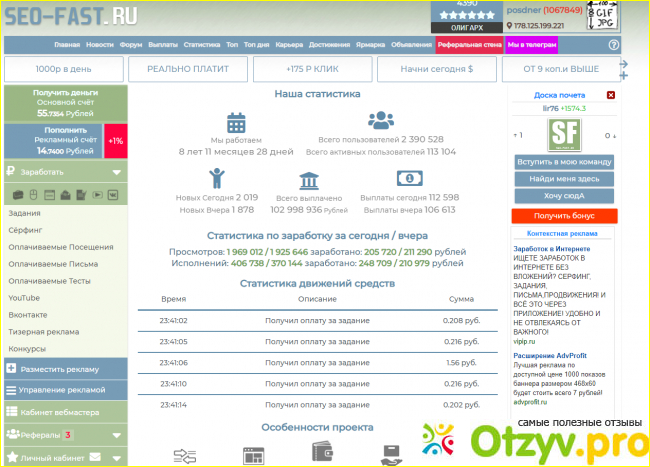650x467 pixels.
Task: Click the bank building icon in statistics
Action: (x=309, y=180)
